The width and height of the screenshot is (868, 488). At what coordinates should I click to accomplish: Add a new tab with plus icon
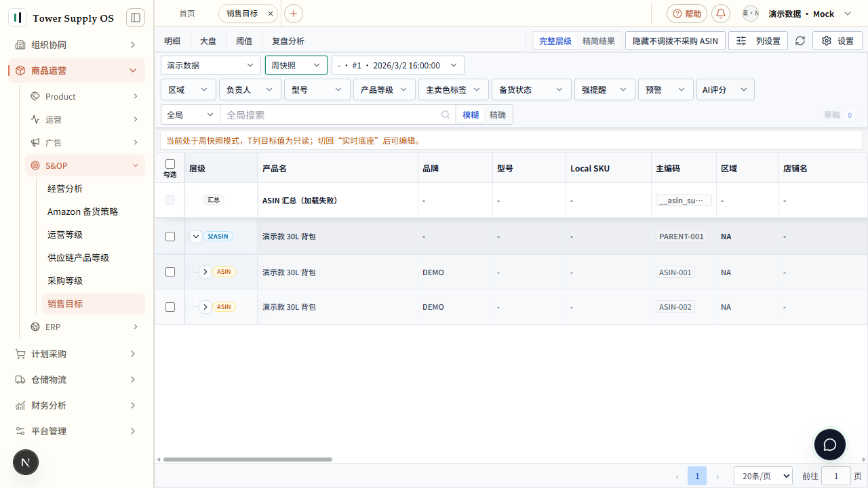pos(294,14)
